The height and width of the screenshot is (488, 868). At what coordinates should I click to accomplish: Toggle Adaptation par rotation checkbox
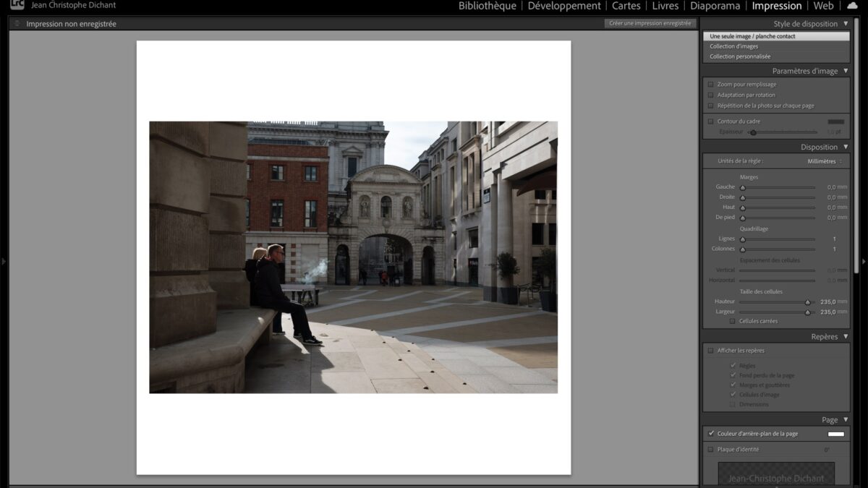tap(710, 95)
